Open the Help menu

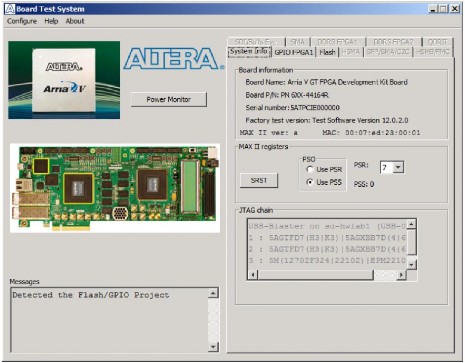(51, 21)
